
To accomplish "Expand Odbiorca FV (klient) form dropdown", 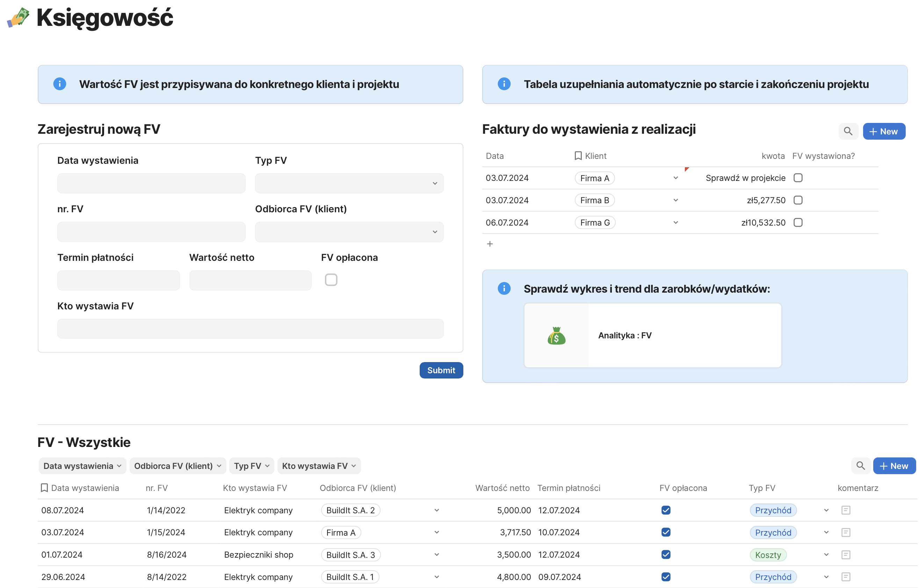I will coord(349,232).
